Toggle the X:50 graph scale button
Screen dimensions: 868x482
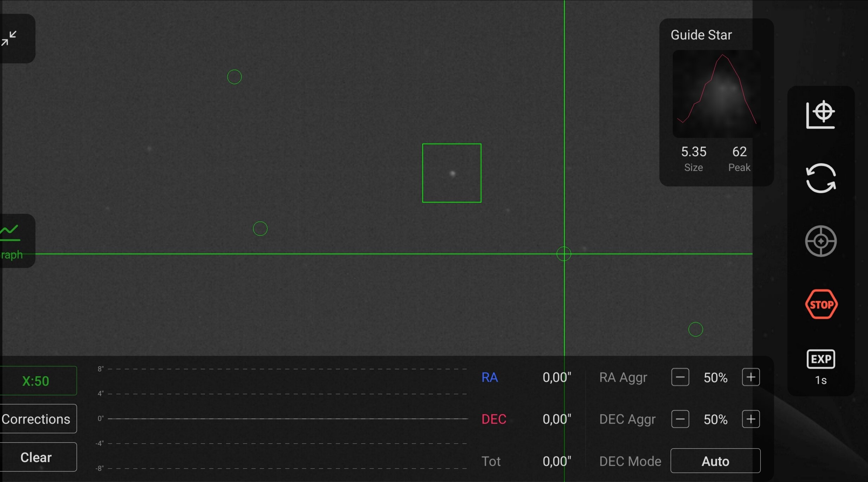36,381
